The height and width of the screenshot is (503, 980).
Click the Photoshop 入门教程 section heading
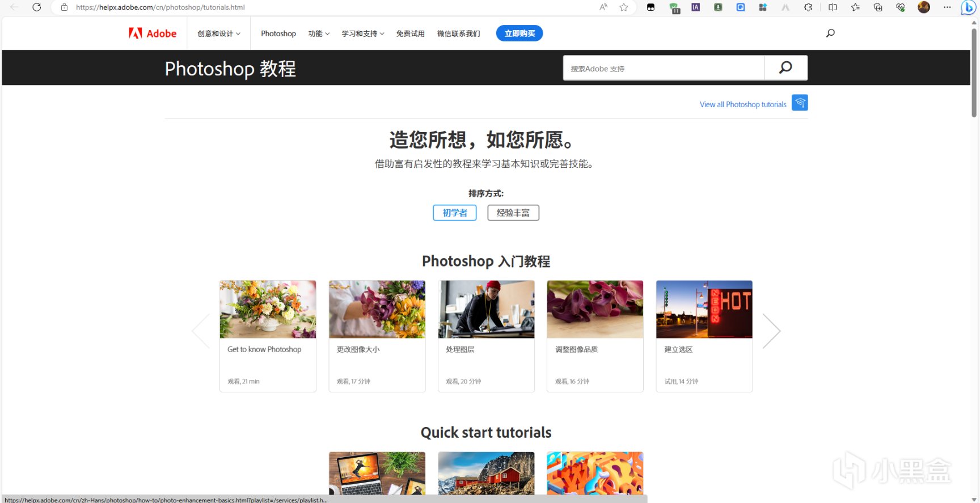(x=486, y=261)
